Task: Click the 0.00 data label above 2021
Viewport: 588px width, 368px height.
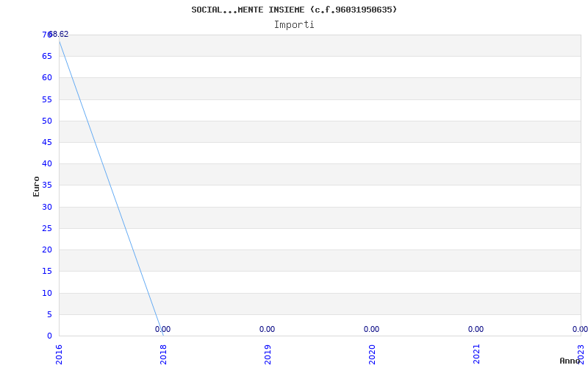Action: pos(476,329)
